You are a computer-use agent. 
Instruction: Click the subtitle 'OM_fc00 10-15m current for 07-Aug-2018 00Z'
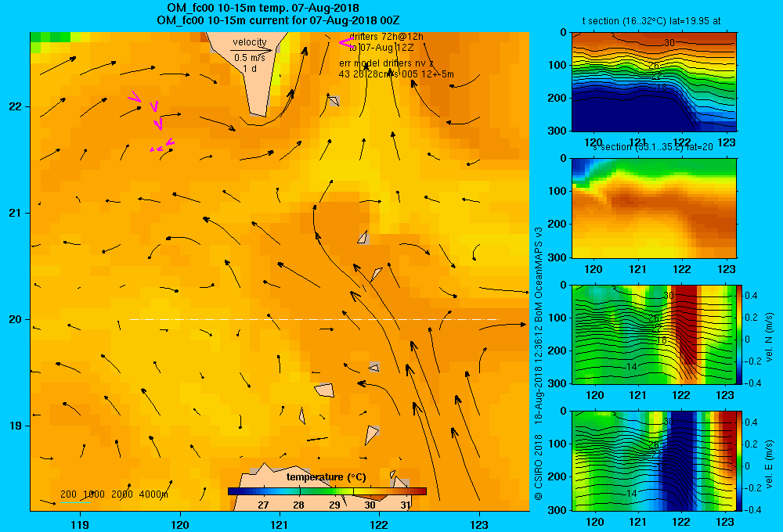coord(278,20)
